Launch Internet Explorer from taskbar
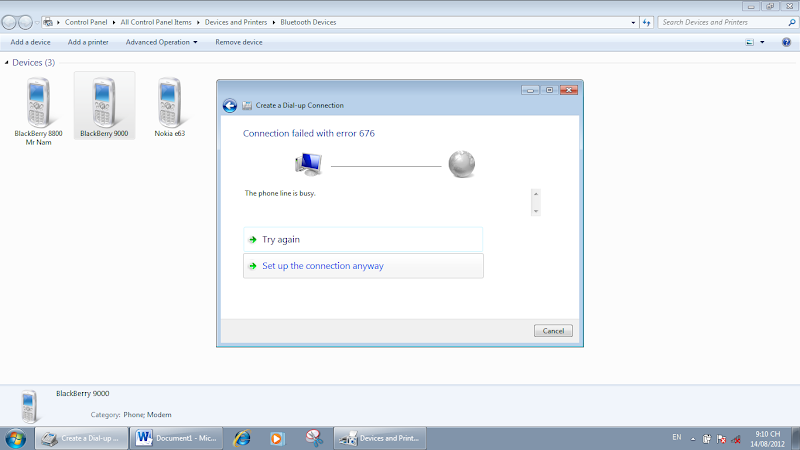Screen dimensions: 800x450 coord(242,438)
